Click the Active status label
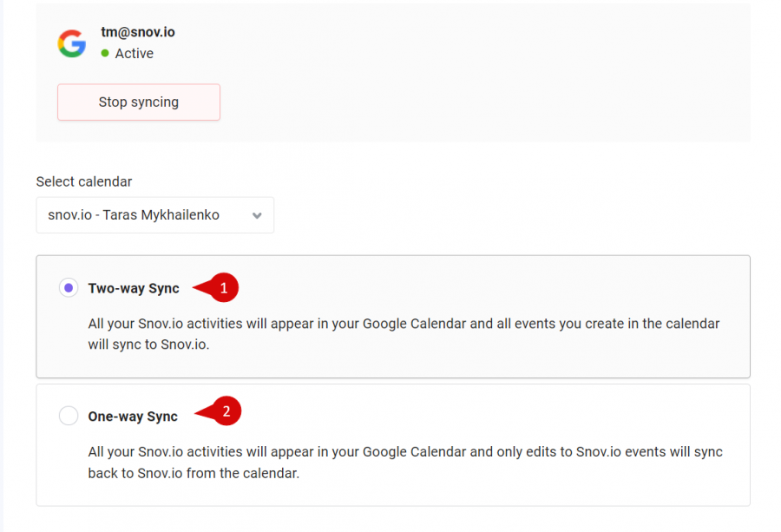 coord(134,53)
